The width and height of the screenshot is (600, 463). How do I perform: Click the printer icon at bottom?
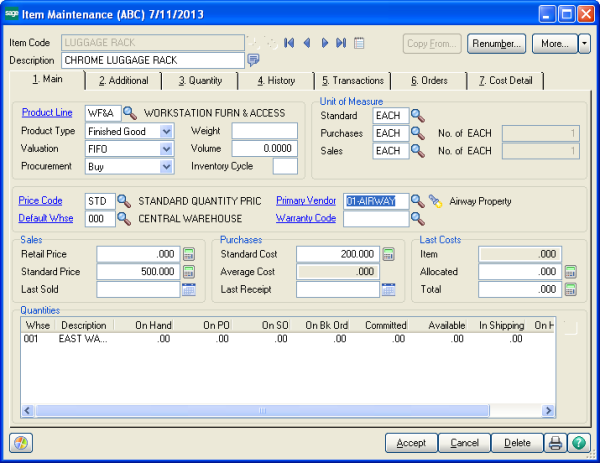[555, 443]
